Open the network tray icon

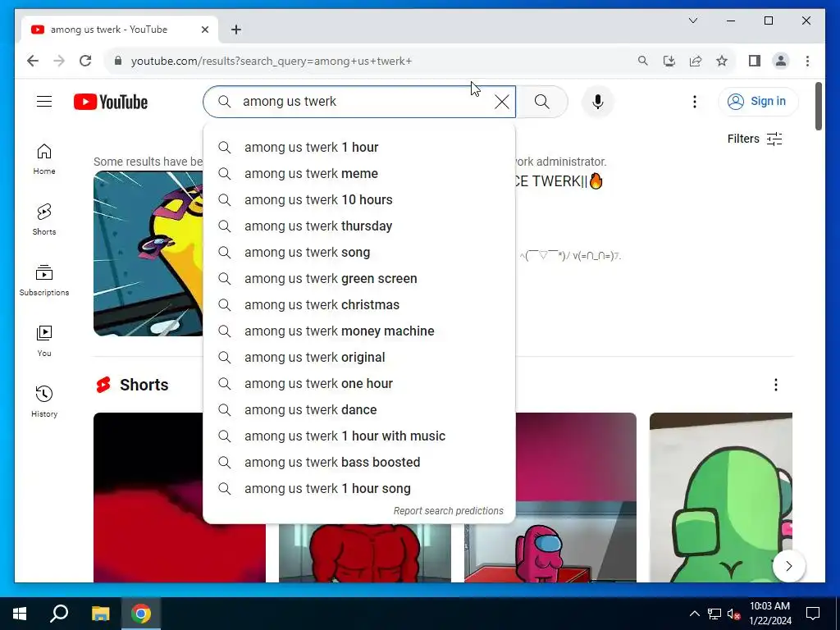(714, 614)
